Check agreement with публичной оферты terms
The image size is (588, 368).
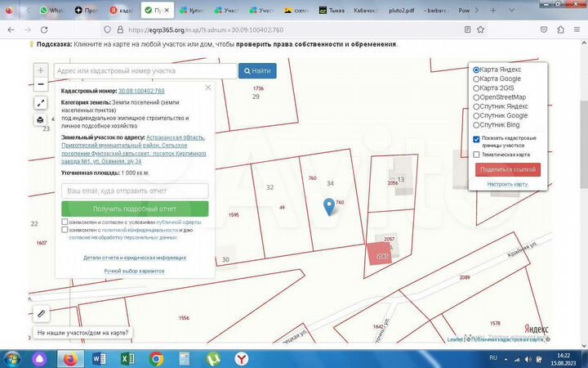click(x=65, y=222)
